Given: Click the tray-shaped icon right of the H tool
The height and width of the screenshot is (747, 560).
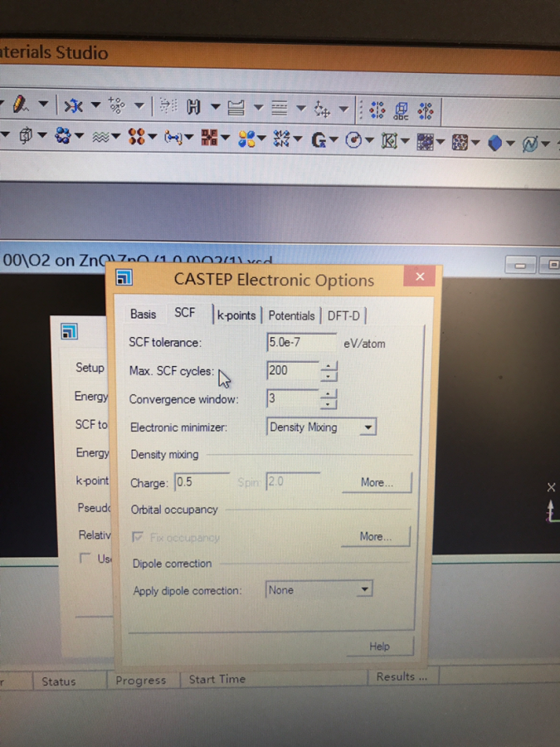Looking at the screenshot, I should tap(236, 108).
